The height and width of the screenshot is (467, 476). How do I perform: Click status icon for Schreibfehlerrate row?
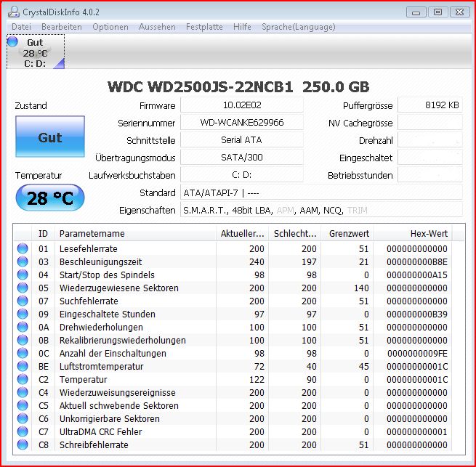click(x=23, y=444)
